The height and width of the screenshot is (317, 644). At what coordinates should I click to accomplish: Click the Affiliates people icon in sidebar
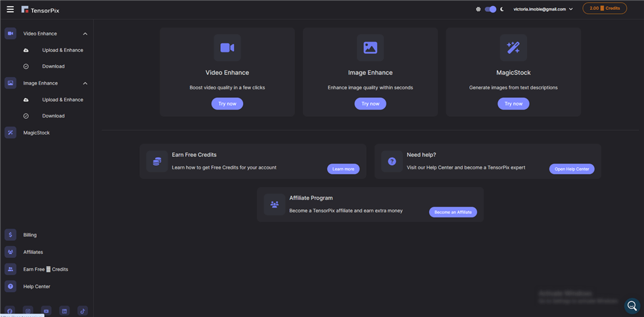[11, 252]
